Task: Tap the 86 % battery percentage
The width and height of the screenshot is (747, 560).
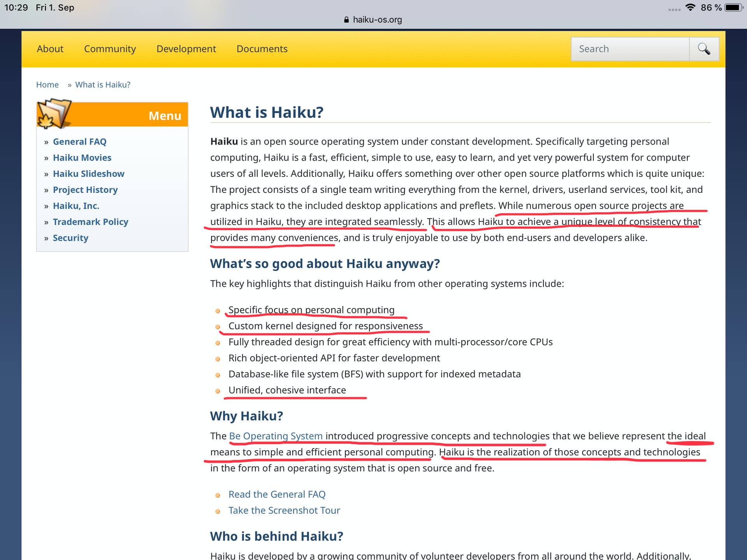Action: [x=711, y=7]
